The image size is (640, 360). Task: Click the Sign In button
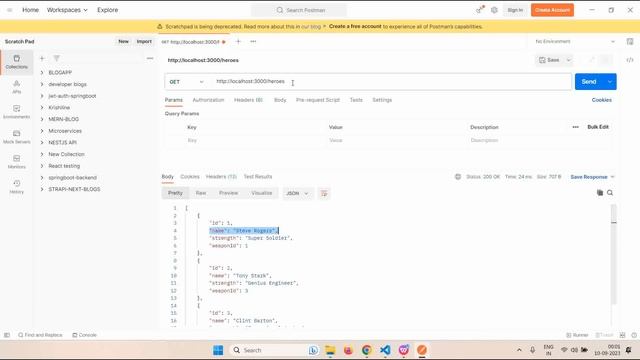click(x=515, y=10)
